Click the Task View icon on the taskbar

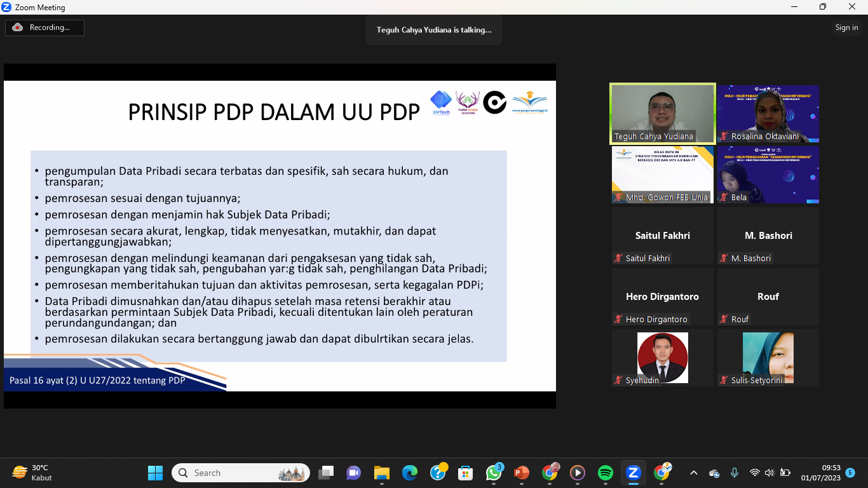click(327, 473)
